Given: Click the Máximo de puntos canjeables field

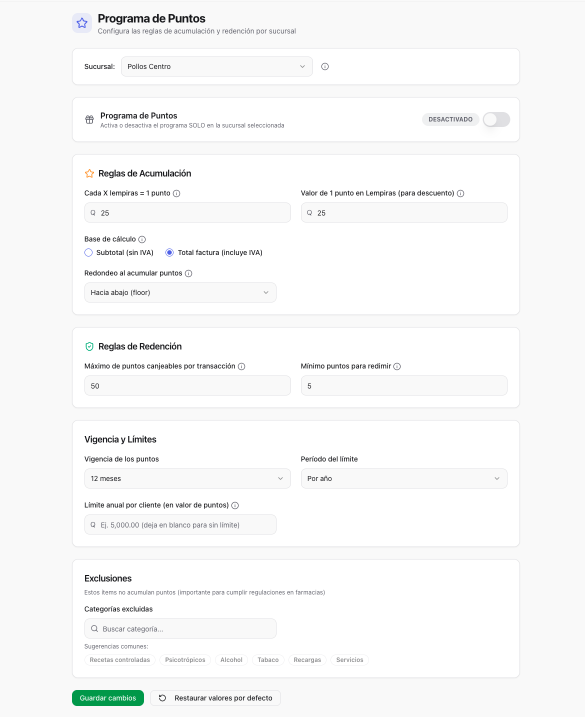Looking at the screenshot, I should (187, 386).
